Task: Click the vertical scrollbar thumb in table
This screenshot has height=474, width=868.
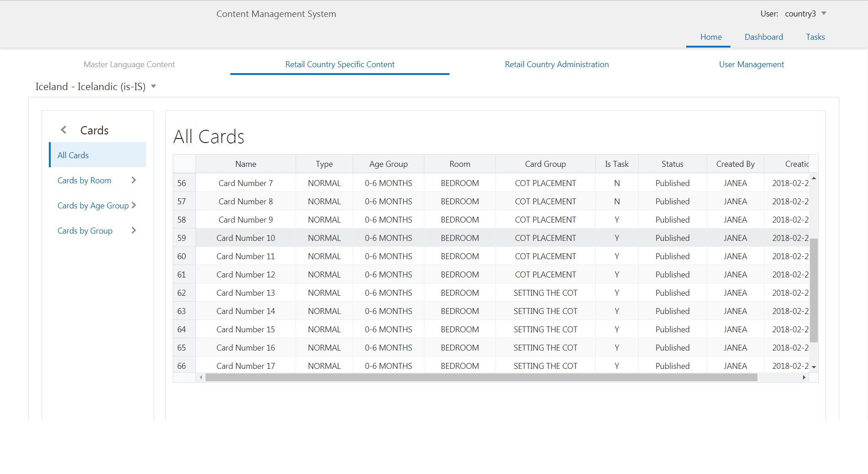Action: (814, 290)
